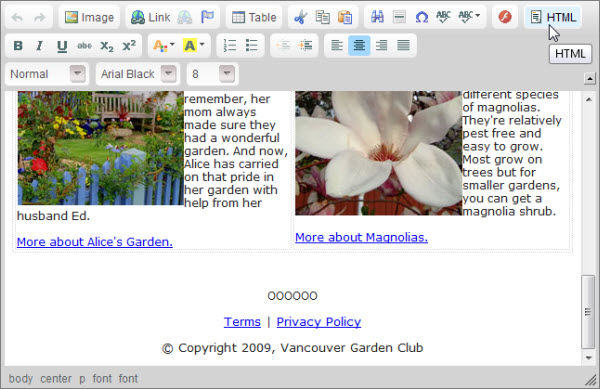Click the yellow highlight color icon

[x=189, y=46]
